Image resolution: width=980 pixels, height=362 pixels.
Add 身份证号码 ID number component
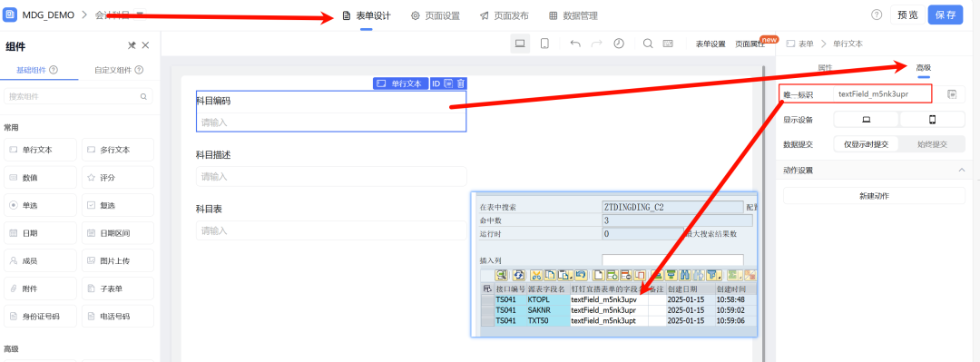[40, 317]
